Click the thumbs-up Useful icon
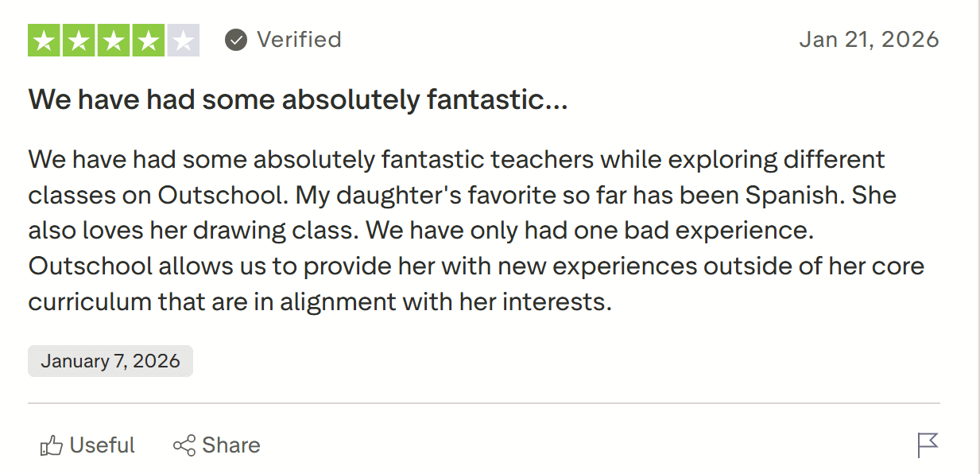This screenshot has height=474, width=980. coord(52,445)
